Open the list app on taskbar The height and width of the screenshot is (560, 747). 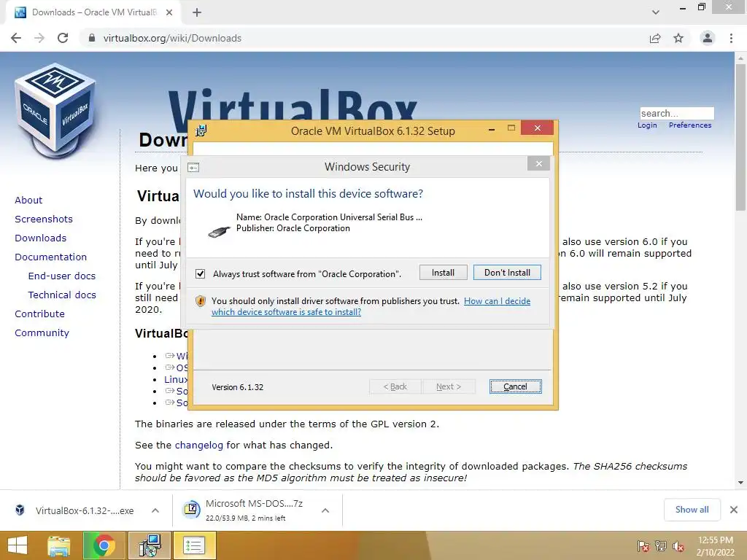click(194, 545)
